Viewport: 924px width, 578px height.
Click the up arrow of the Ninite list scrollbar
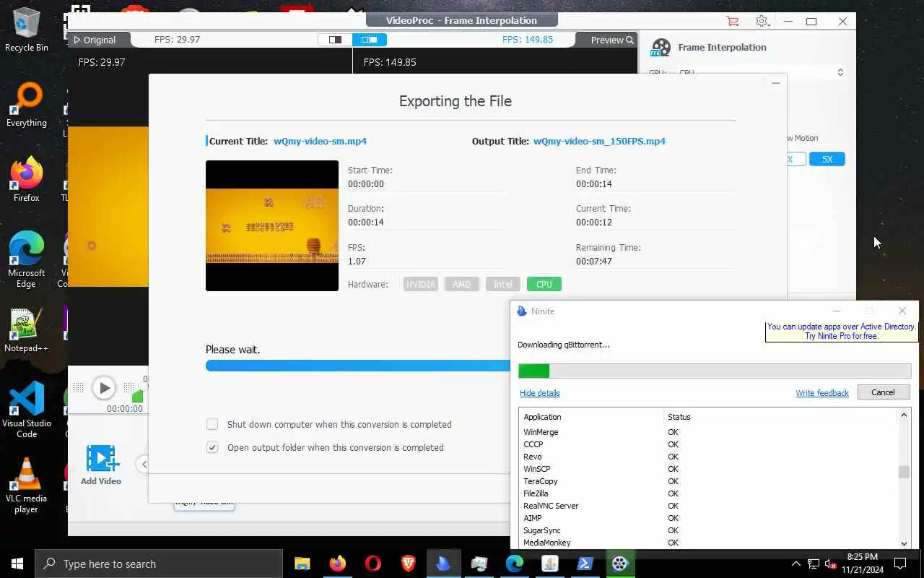905,415
